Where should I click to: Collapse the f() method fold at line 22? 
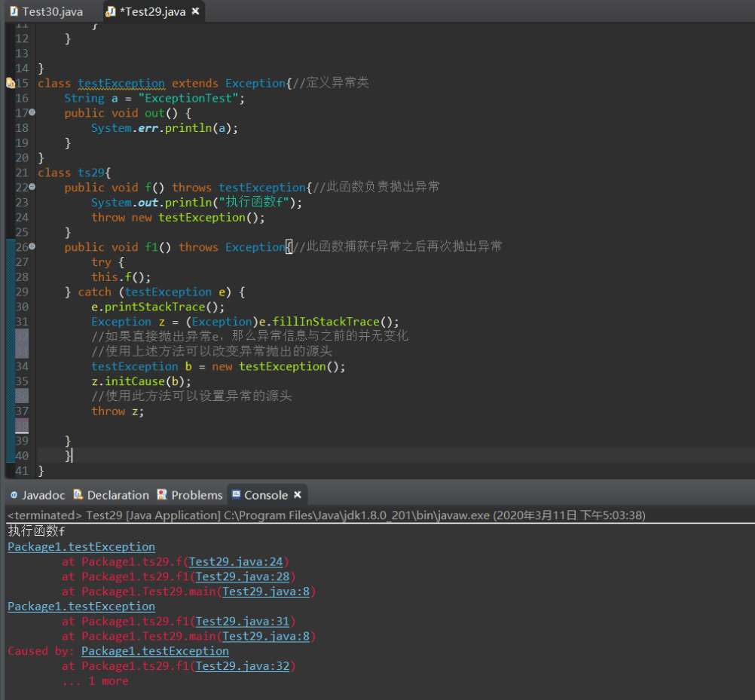pos(32,188)
